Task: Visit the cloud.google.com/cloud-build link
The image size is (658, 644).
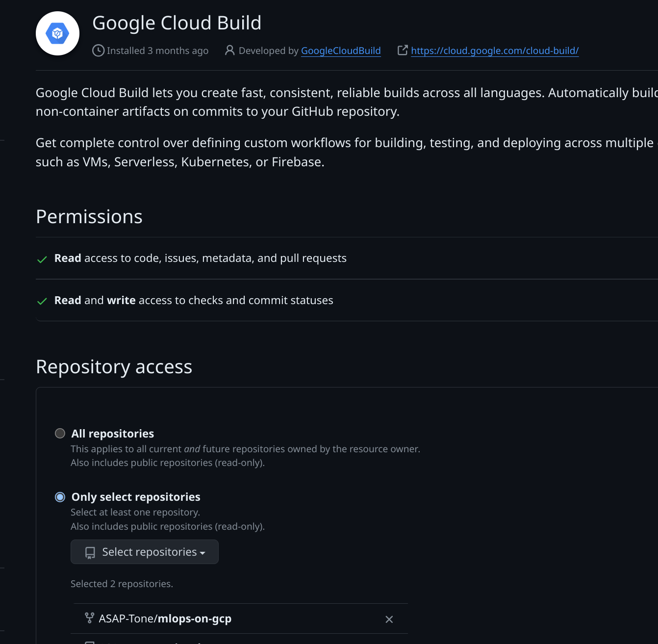Action: point(495,51)
